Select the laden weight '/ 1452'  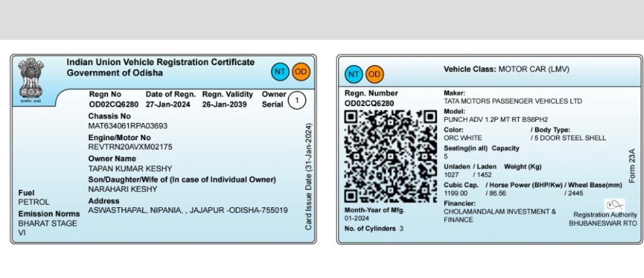click(x=482, y=175)
